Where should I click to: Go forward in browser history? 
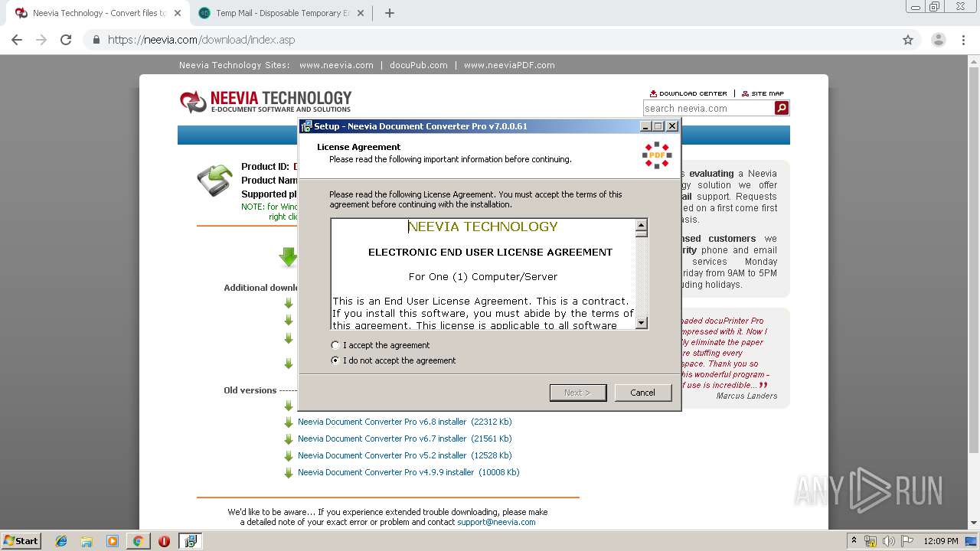41,40
